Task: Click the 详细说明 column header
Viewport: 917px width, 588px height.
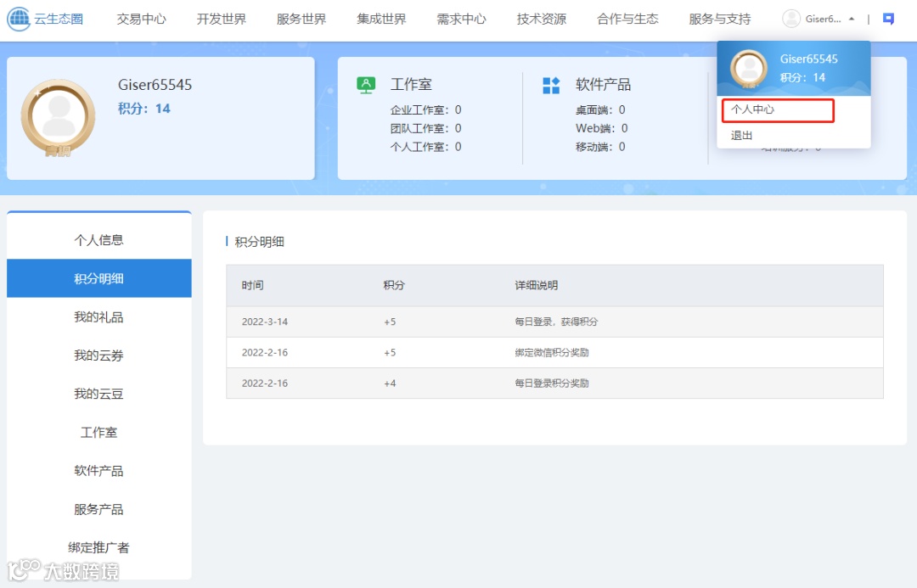Action: (x=537, y=285)
